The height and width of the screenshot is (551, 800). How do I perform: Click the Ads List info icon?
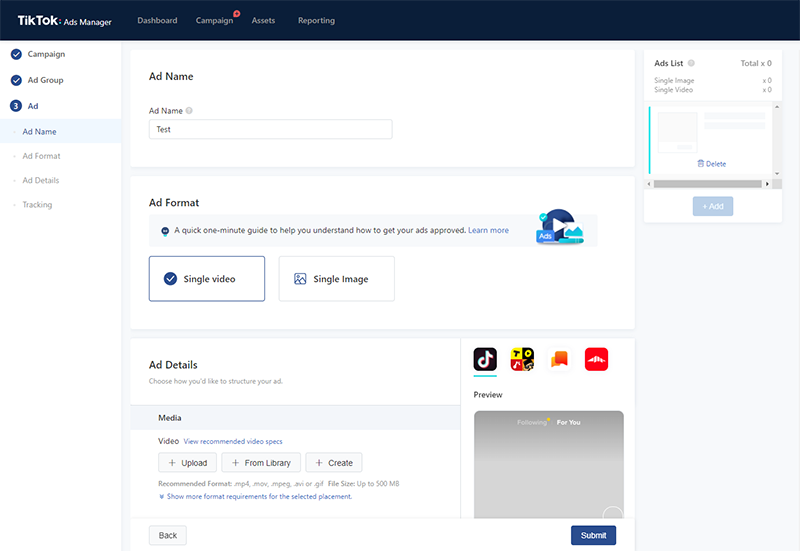click(x=691, y=63)
